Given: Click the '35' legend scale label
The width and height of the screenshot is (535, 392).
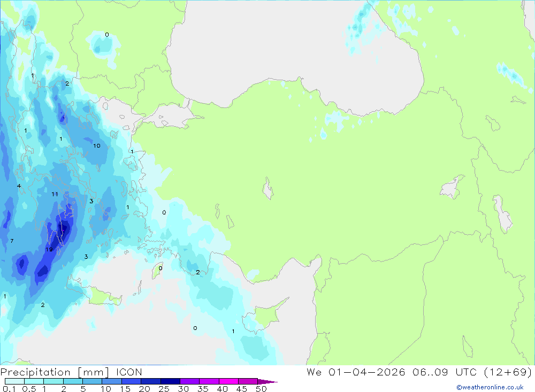Looking at the screenshot, I should (203, 389).
